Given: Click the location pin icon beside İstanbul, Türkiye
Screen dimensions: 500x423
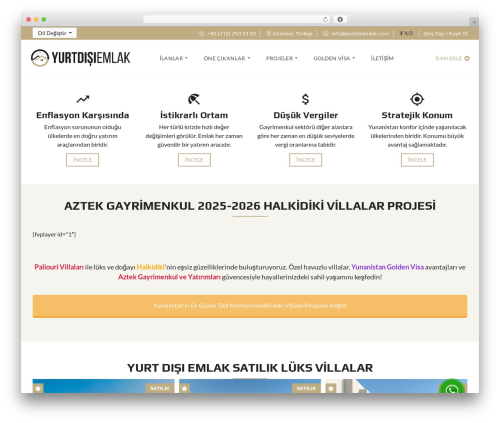Looking at the screenshot, I should coord(268,34).
